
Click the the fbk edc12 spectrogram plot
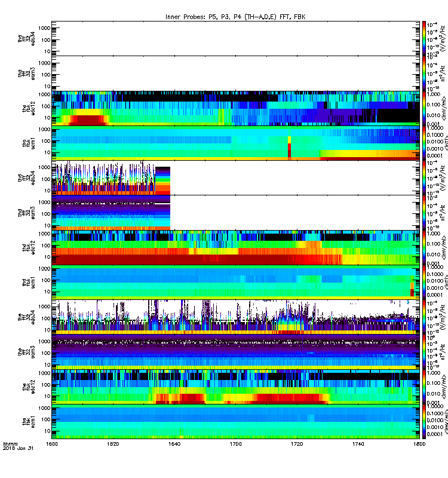click(x=235, y=387)
